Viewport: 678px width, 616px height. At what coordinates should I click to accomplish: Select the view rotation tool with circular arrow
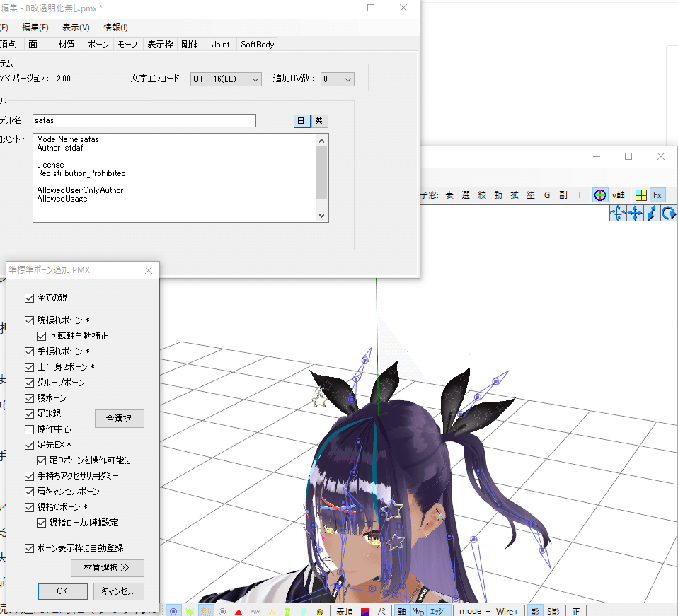pos(668,213)
